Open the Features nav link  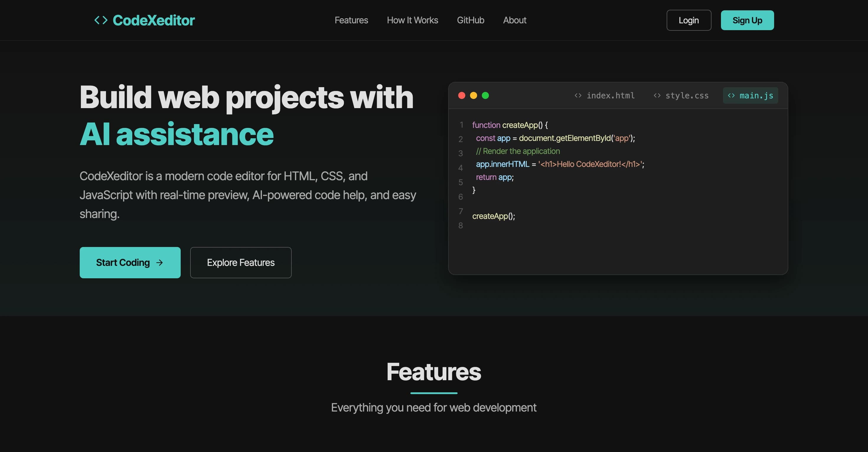[351, 20]
